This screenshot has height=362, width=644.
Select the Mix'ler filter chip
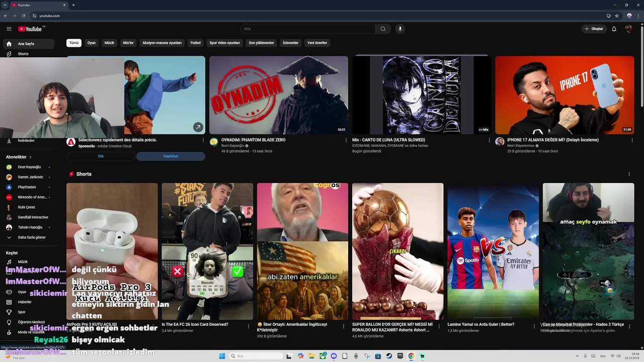click(x=128, y=43)
